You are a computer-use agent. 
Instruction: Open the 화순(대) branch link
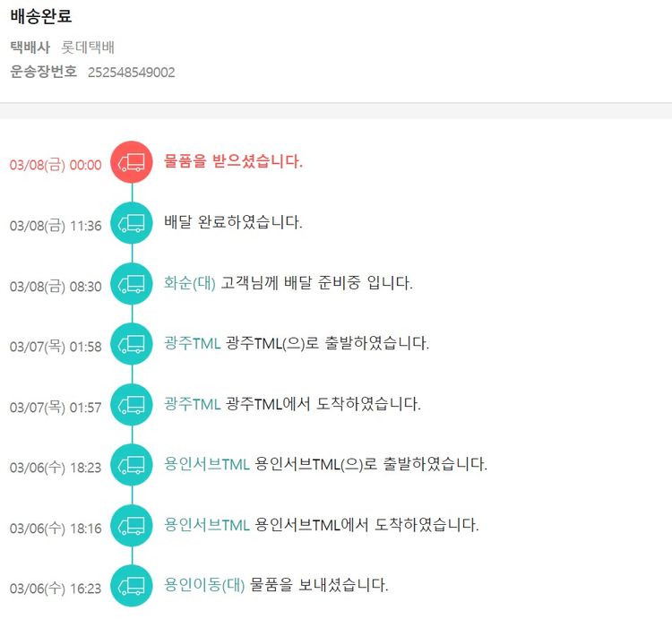(190, 283)
